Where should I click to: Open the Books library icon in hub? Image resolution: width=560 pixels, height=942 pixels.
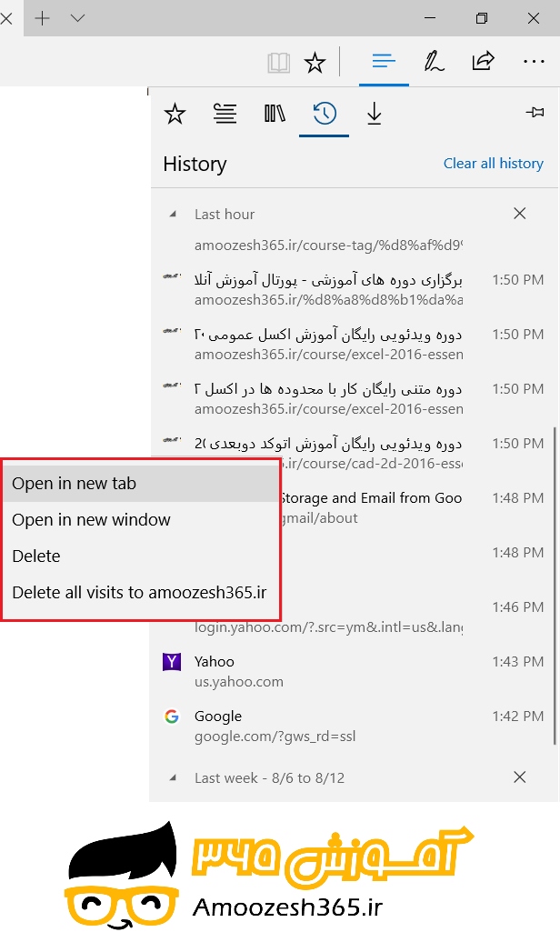(275, 114)
